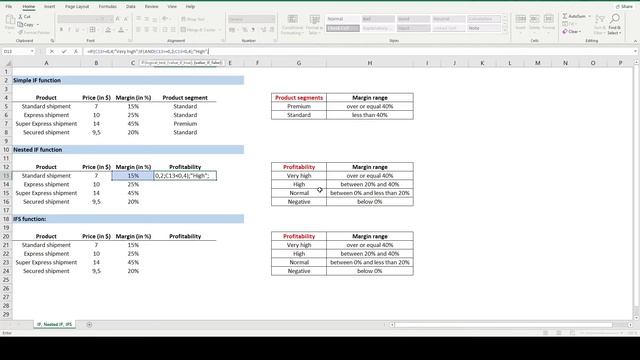640x360 pixels.
Task: Expand the formula bar
Action: pos(636,51)
